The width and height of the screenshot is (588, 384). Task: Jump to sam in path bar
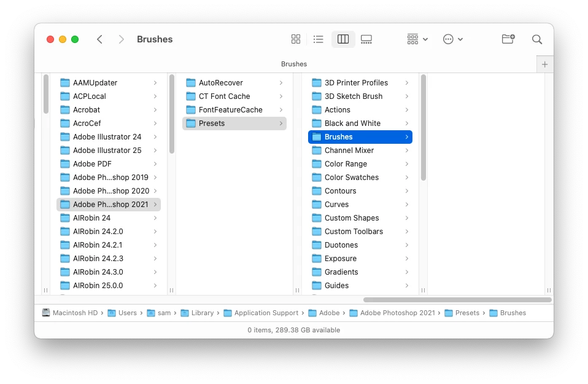(159, 313)
